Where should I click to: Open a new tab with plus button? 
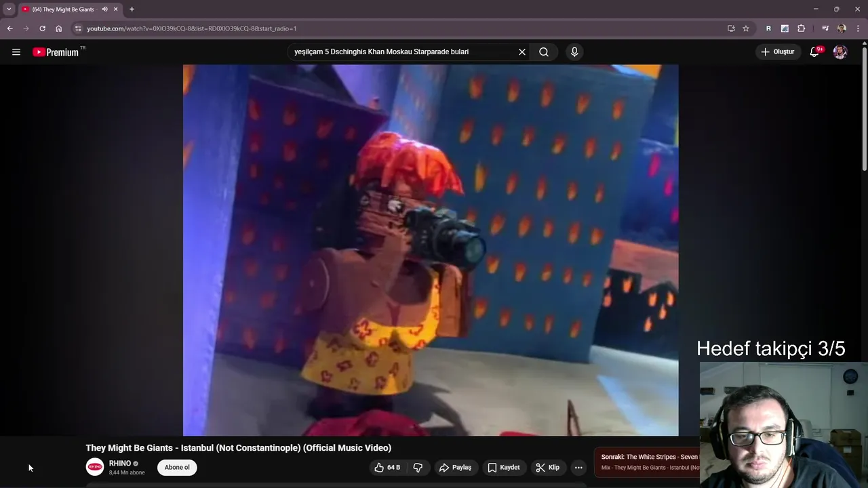132,9
